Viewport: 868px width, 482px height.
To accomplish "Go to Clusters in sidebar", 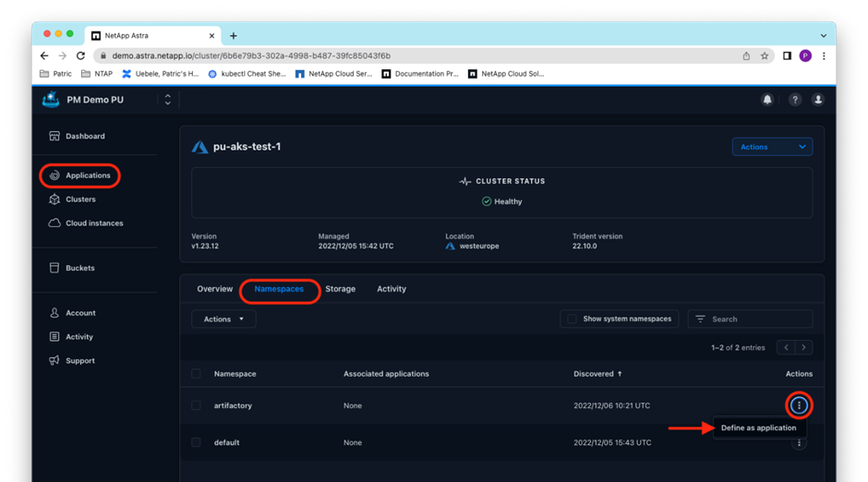I will [73, 199].
